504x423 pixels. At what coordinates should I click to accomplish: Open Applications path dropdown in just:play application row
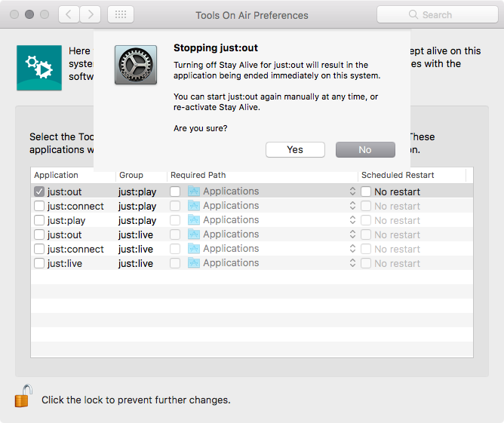(272, 220)
